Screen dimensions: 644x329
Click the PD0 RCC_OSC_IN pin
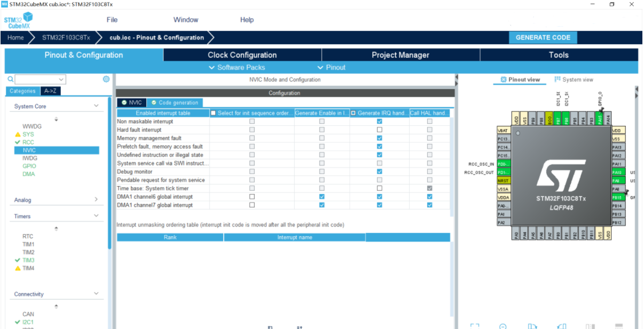pos(504,164)
